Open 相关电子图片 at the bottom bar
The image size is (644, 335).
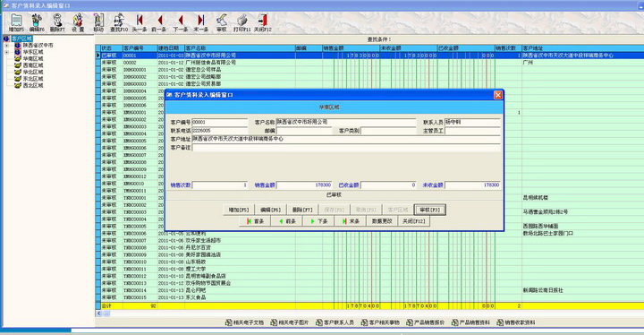click(x=290, y=322)
